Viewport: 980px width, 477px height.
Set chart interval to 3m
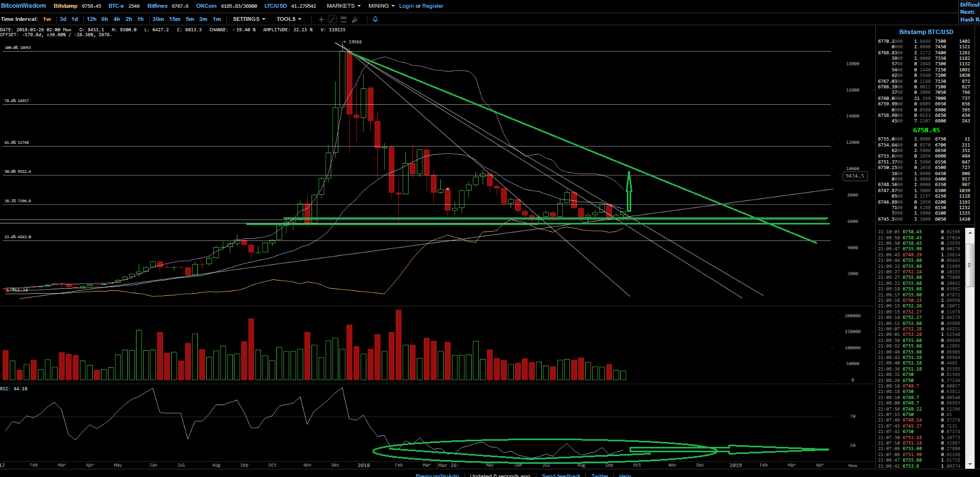click(x=203, y=19)
